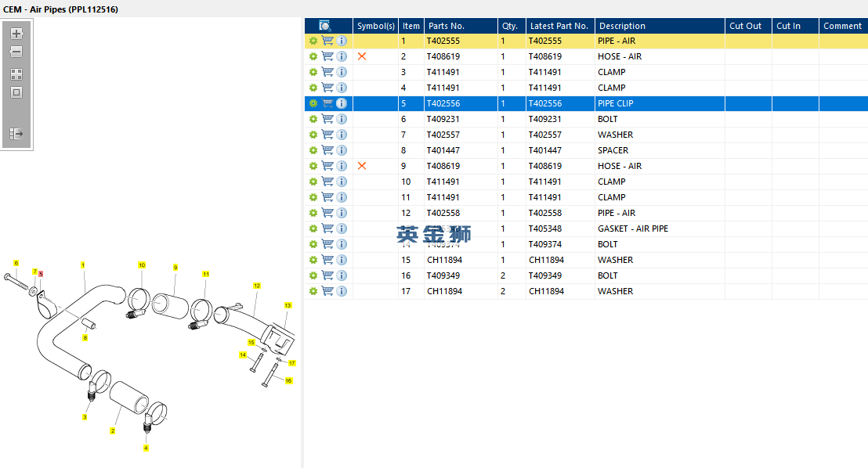The height and width of the screenshot is (468, 868).
Task: Zoom in using the plus toolbar icon
Action: point(16,34)
